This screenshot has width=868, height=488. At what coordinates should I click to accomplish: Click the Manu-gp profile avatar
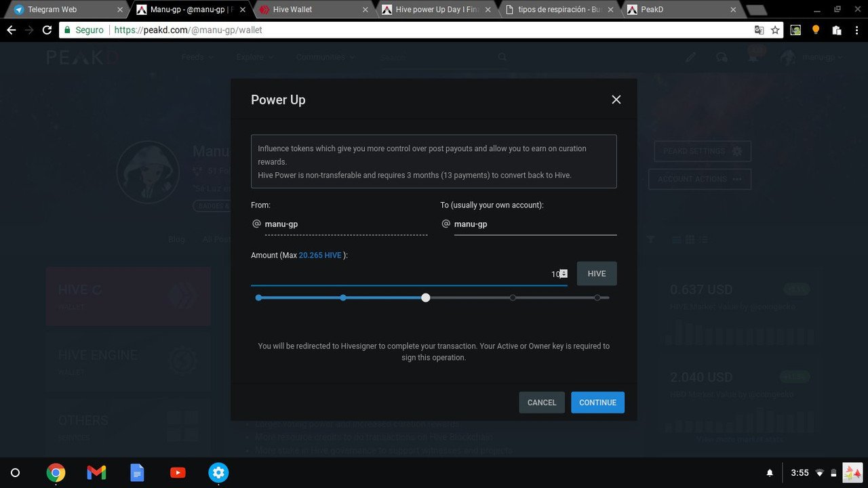(x=148, y=172)
